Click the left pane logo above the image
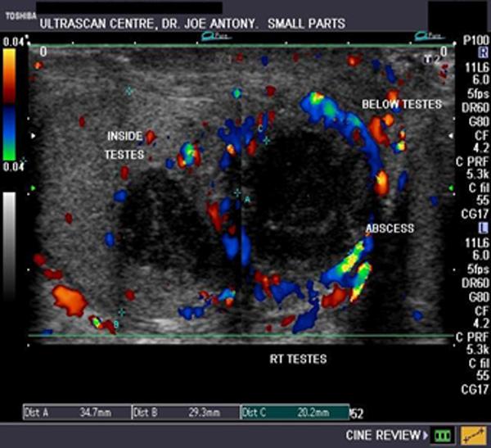Screen dimensions: 491x448 click(196, 36)
